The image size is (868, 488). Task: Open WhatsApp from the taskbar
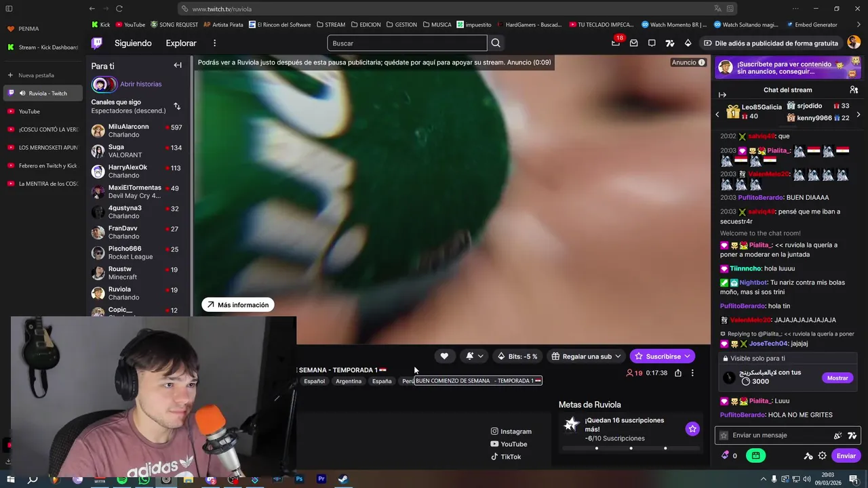pos(144,479)
